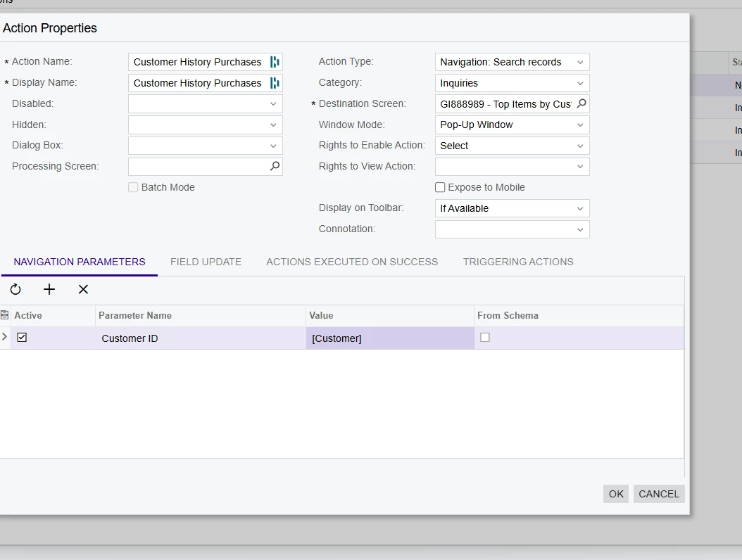The width and height of the screenshot is (742, 560).
Task: Open the Destination Screen search magnifier
Action: click(x=581, y=103)
